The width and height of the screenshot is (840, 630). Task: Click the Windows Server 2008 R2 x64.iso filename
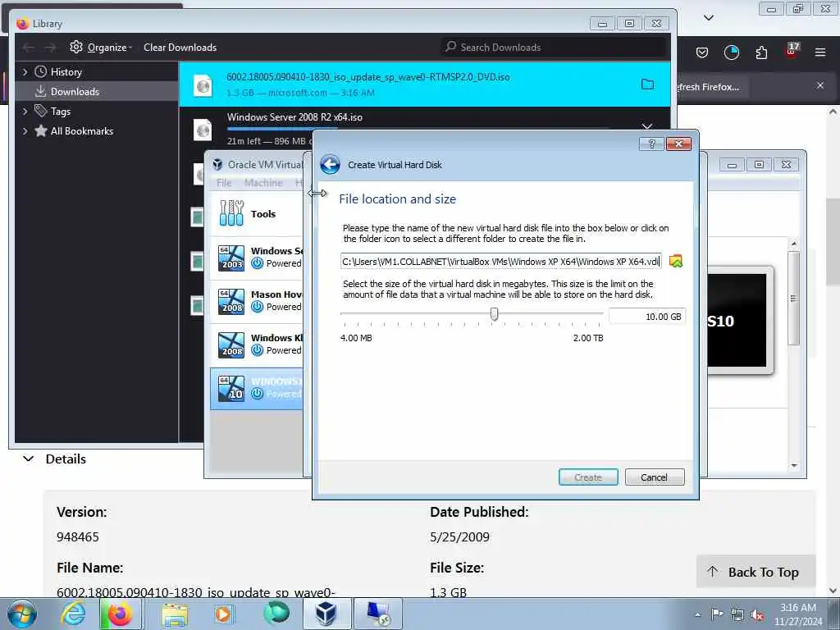point(294,116)
